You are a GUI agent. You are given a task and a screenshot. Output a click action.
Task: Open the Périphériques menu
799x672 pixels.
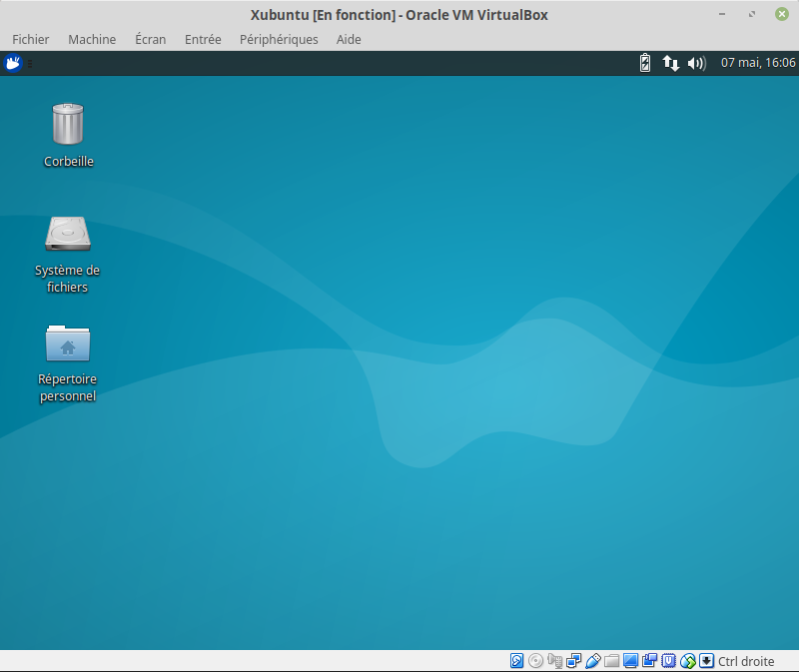click(279, 39)
